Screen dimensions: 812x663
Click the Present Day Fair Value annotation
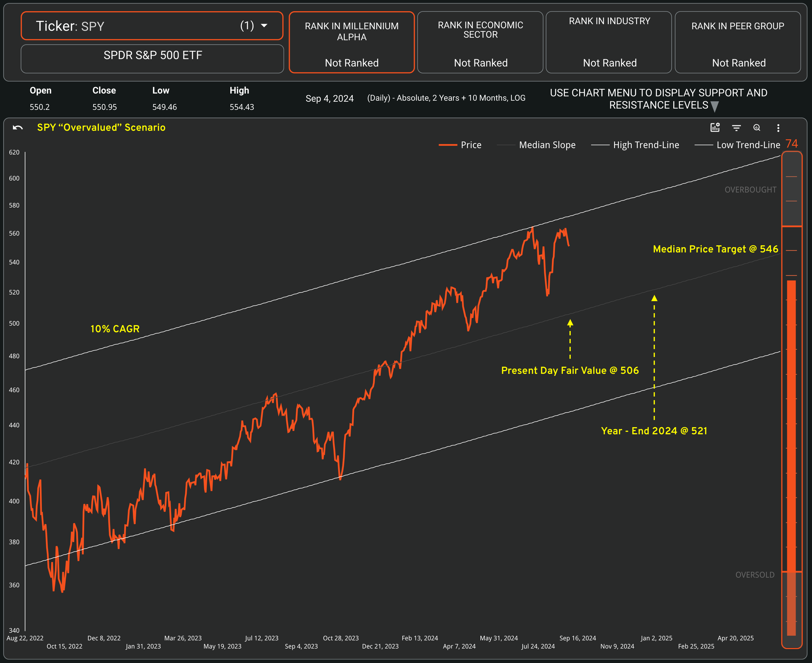coord(570,370)
